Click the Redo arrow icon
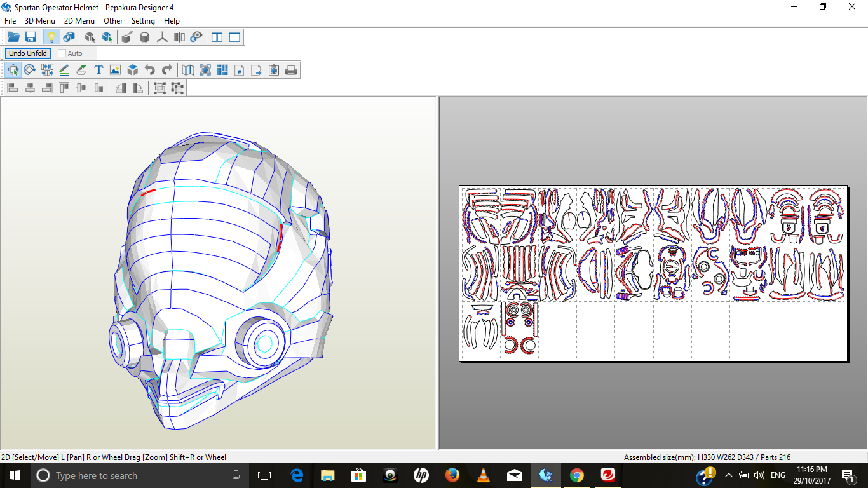The image size is (868, 488). 167,70
